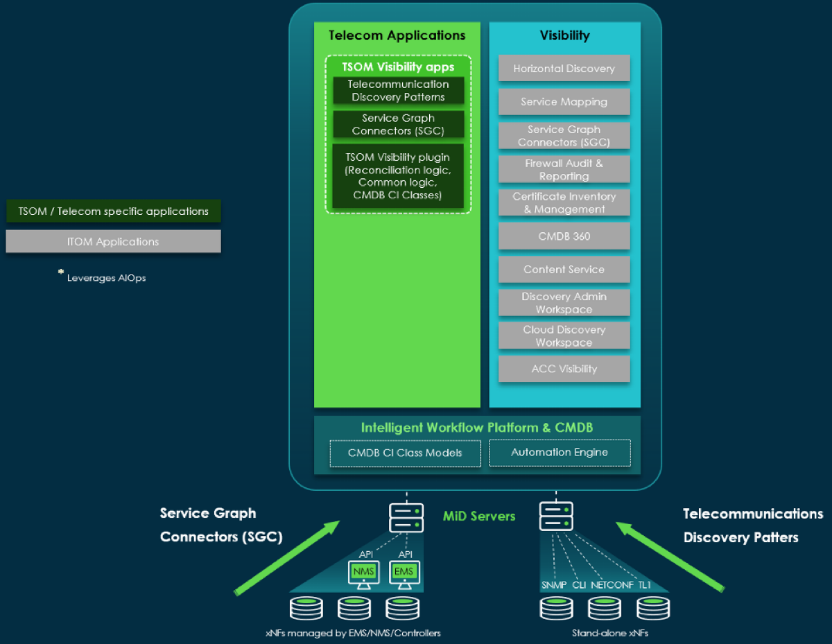The height and width of the screenshot is (644, 832).
Task: Click the Telecommunications Discovery Patters label
Action: pos(754,525)
